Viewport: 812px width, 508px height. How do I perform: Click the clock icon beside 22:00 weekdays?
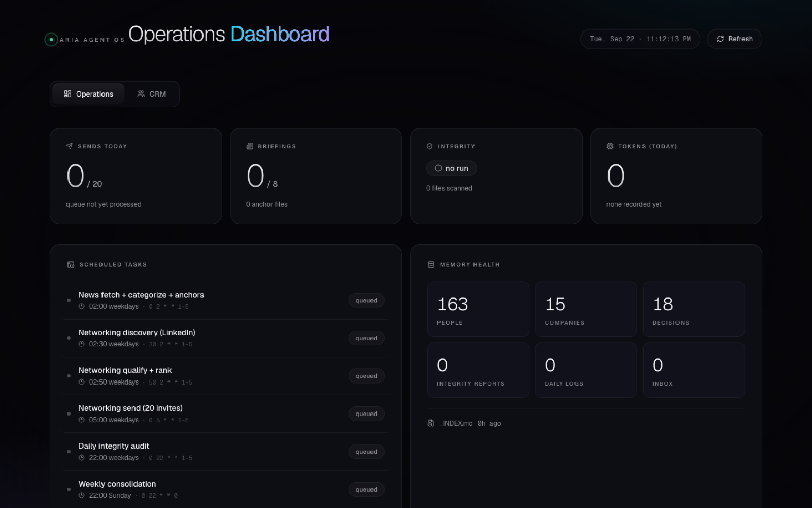click(x=82, y=458)
